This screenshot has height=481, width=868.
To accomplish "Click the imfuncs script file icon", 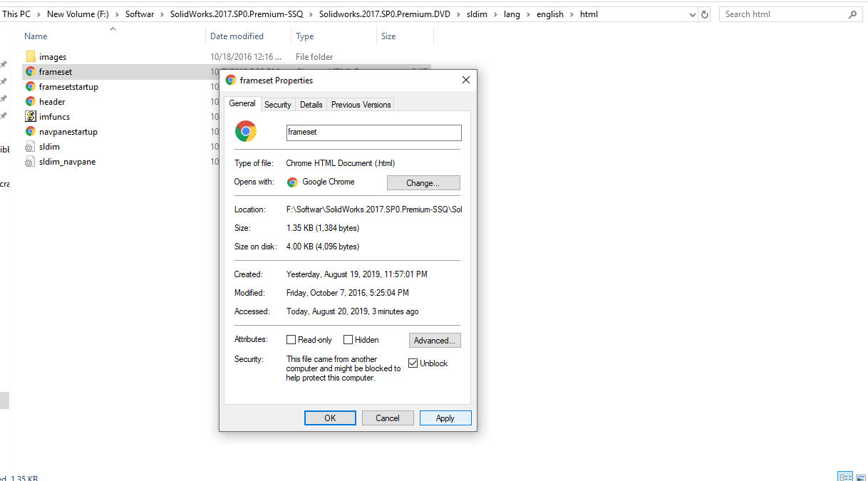I will 30,117.
